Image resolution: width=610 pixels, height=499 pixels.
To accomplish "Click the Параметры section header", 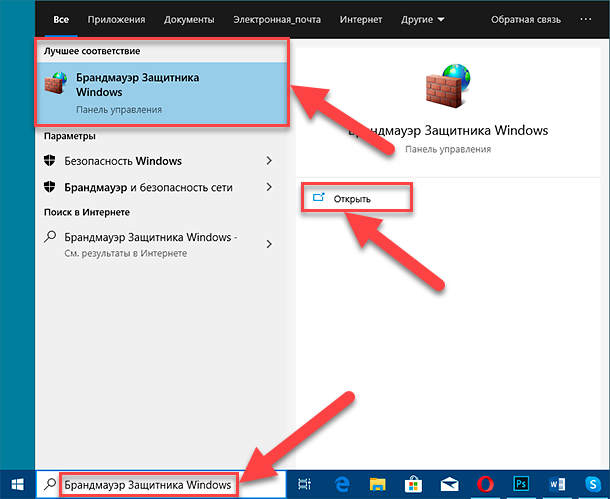I will click(x=70, y=136).
